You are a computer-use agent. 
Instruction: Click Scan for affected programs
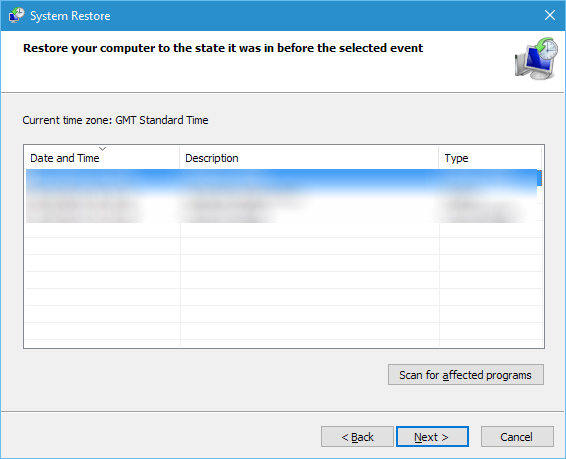pyautogui.click(x=466, y=375)
